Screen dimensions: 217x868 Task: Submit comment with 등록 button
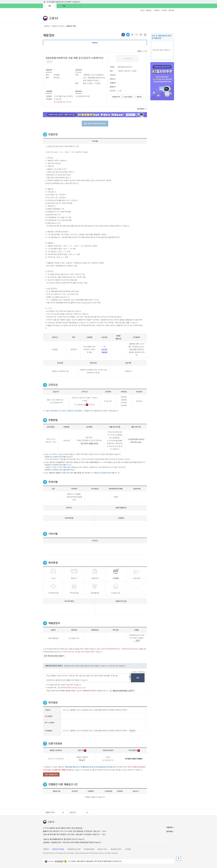tap(138, 678)
